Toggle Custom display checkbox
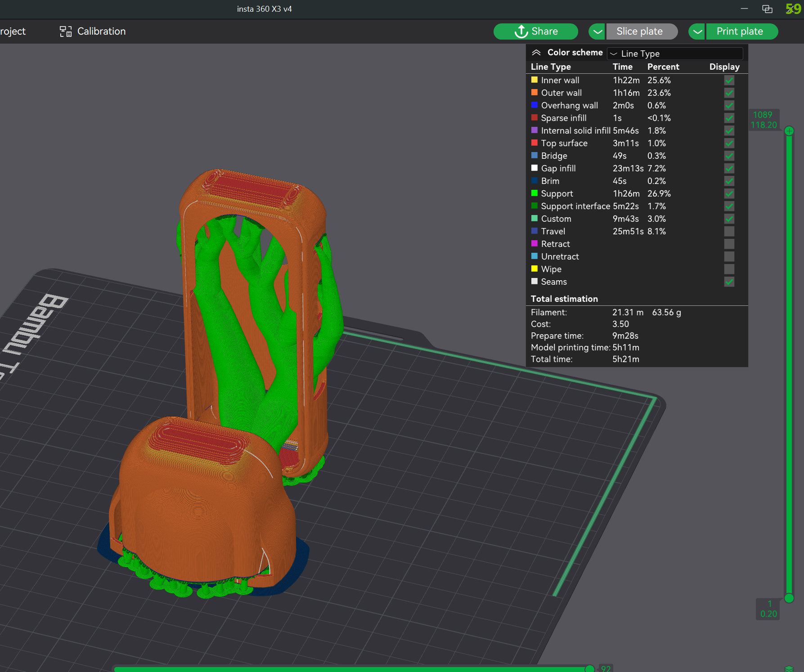Image resolution: width=804 pixels, height=672 pixels. [729, 219]
